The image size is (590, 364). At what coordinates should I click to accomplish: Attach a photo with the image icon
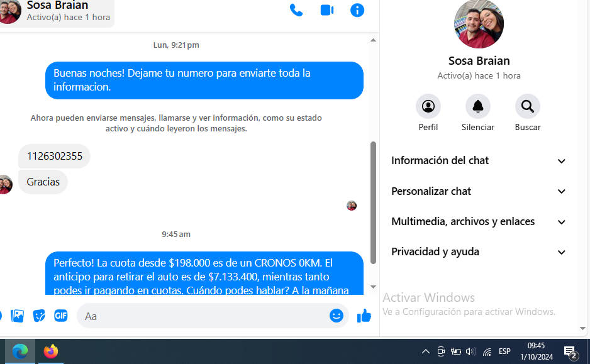pyautogui.click(x=18, y=316)
